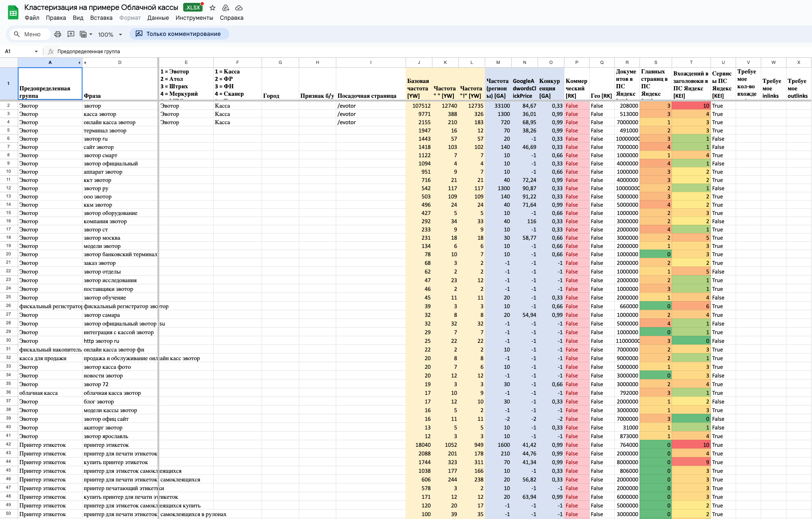Select the header cell Базовая частота [YW]
This screenshot has width=812, height=519.
pos(419,84)
